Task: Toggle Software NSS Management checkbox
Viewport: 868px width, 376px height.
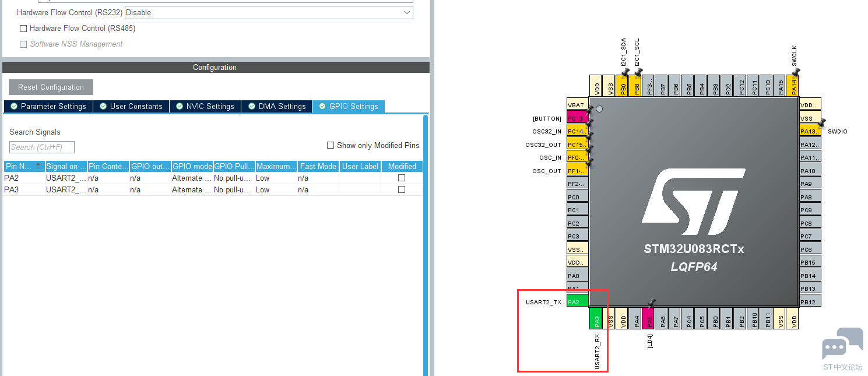Action: (x=23, y=44)
